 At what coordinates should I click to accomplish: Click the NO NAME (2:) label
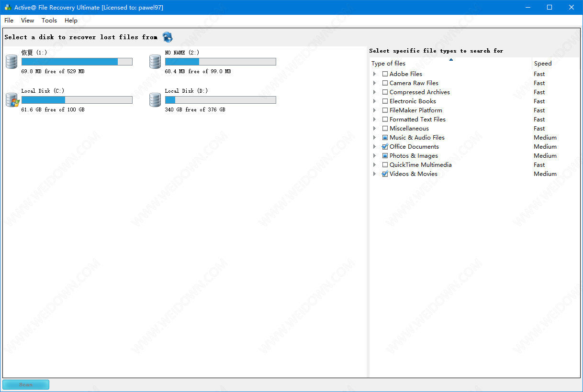click(182, 53)
